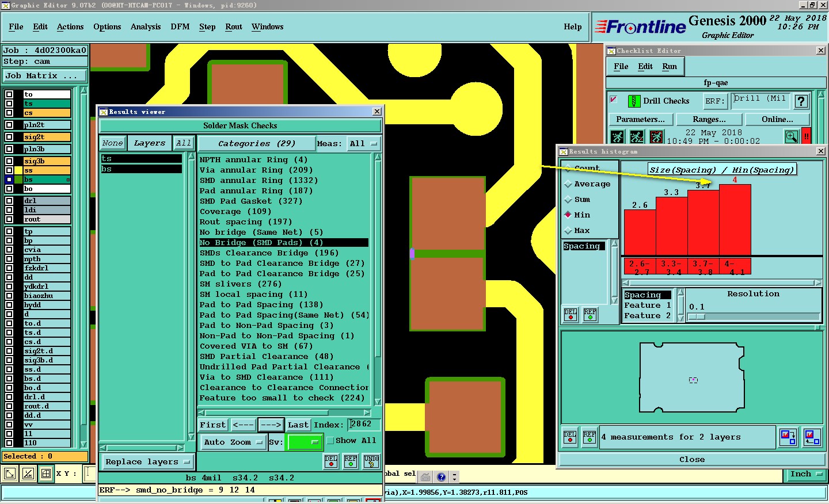
Task: Click the angle measurement icon in status bar
Action: coord(28,474)
